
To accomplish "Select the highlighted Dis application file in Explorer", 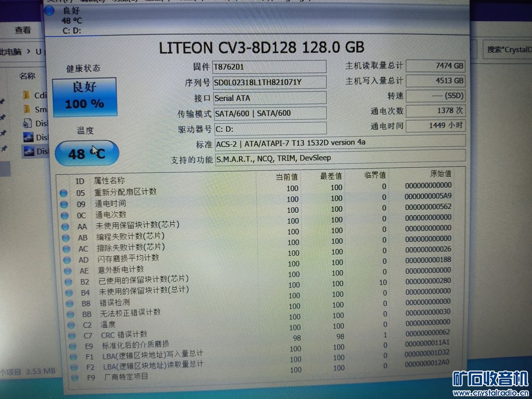I will [36, 151].
